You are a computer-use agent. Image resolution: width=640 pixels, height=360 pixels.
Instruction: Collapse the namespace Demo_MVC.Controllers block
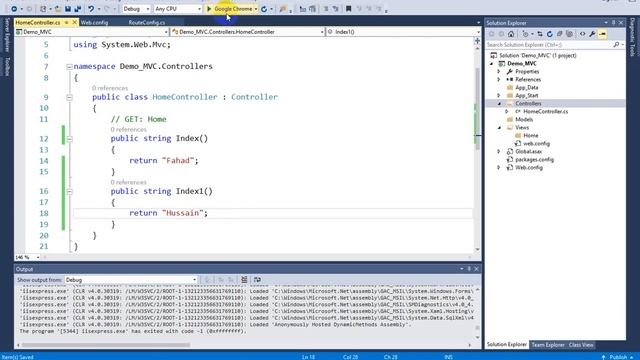[x=69, y=67]
